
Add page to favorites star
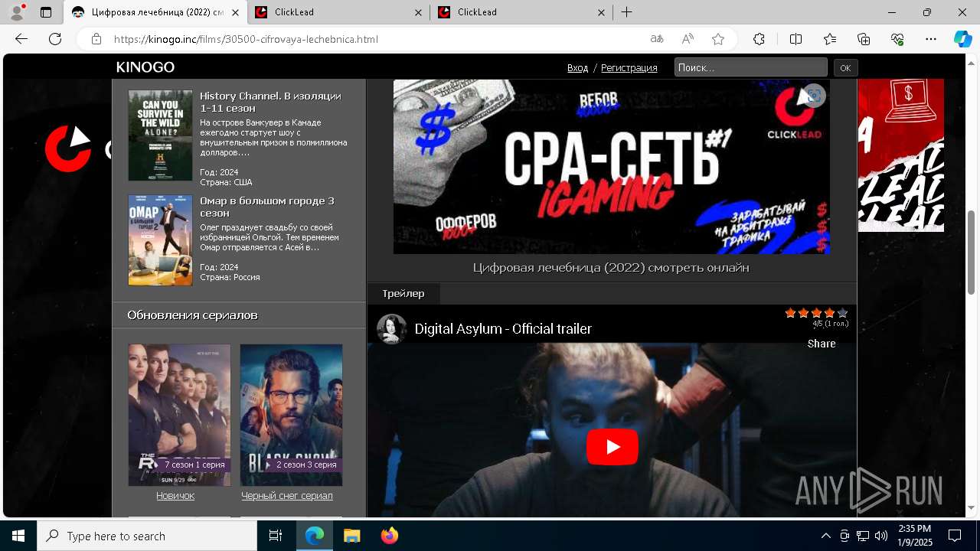point(718,39)
